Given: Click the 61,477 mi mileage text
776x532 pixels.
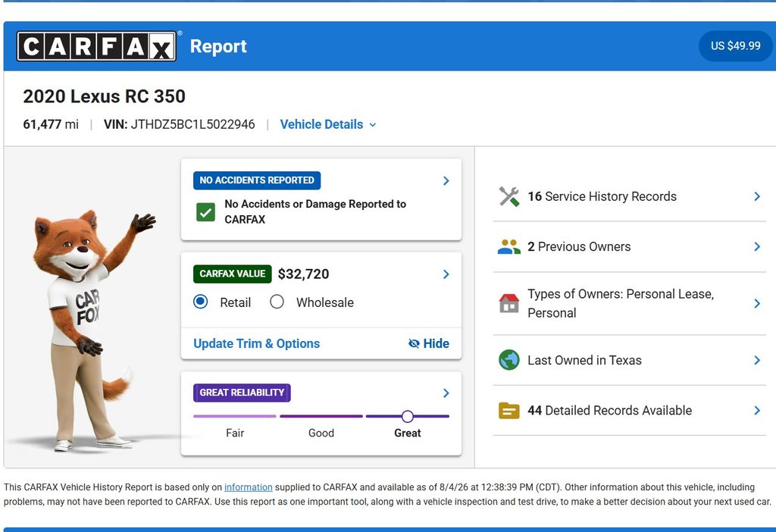Looking at the screenshot, I should coord(51,124).
